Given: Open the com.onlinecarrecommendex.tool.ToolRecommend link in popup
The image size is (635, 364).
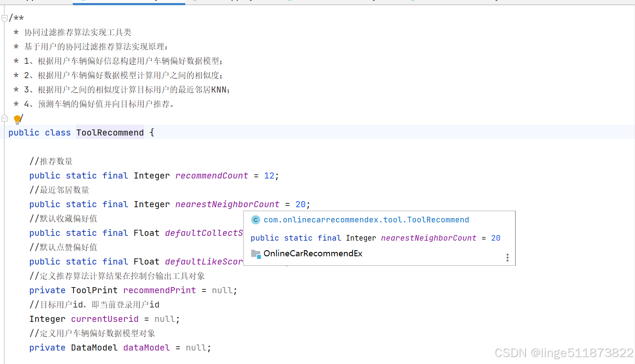Looking at the screenshot, I should tap(366, 220).
